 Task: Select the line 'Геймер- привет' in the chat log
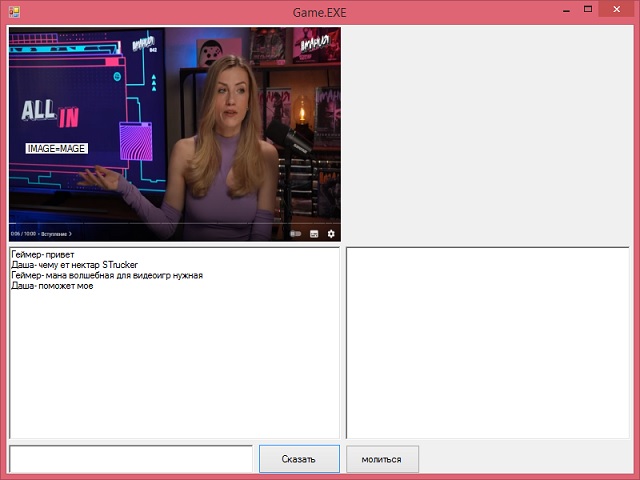tap(43, 255)
